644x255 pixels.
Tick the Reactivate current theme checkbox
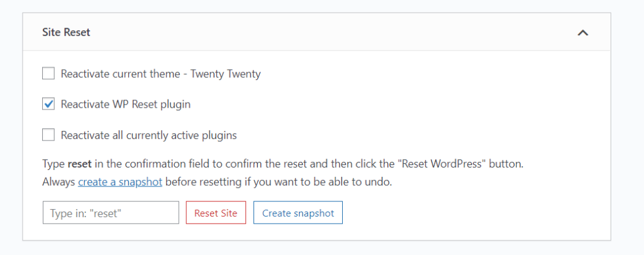pyautogui.click(x=48, y=74)
